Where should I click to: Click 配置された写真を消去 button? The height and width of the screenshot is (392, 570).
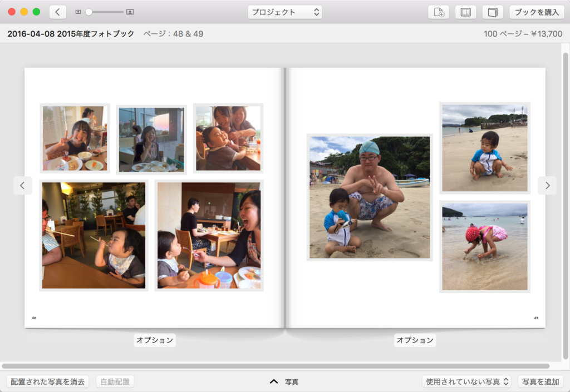click(x=48, y=381)
